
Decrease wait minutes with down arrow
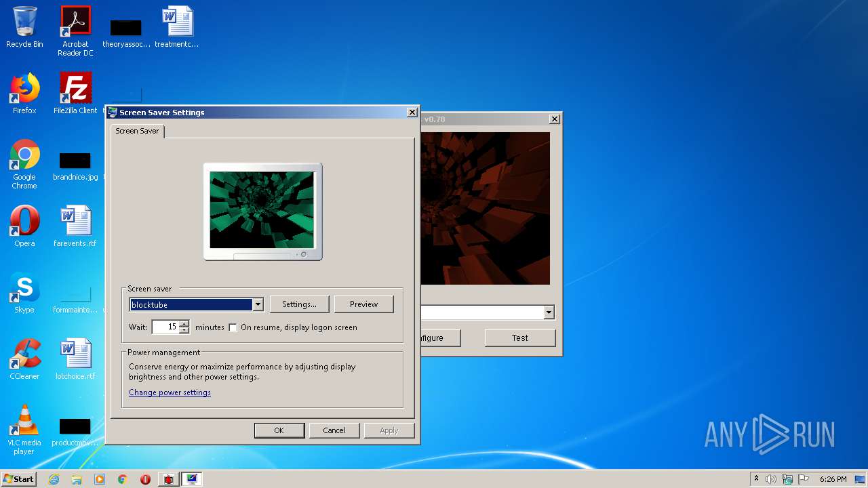(x=184, y=331)
